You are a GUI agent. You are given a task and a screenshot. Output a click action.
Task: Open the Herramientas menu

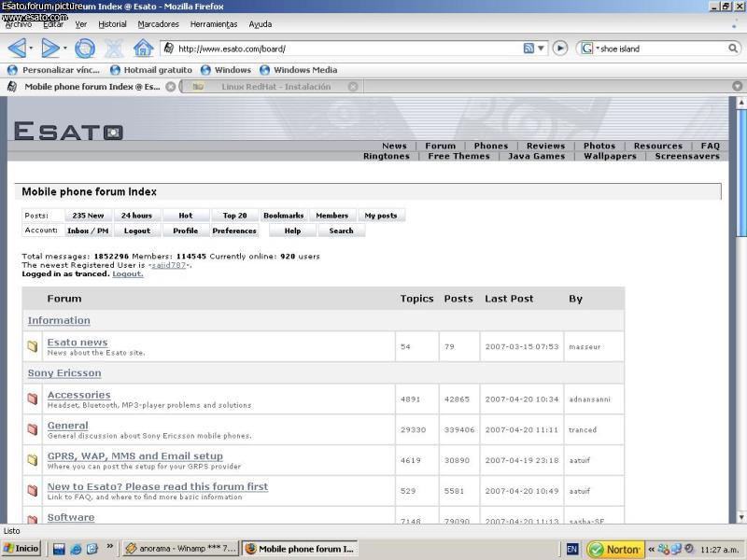214,24
